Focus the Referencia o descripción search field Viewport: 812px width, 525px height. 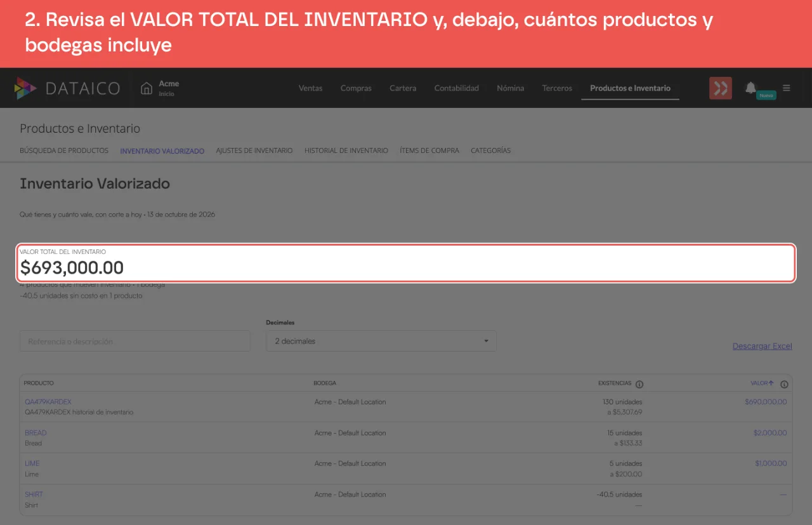[135, 341]
